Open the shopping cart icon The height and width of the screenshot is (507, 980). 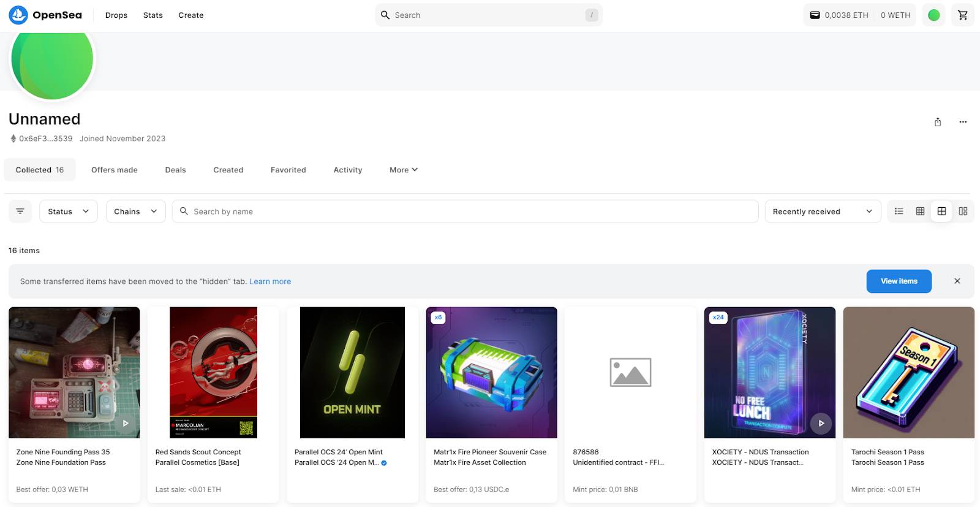(962, 15)
